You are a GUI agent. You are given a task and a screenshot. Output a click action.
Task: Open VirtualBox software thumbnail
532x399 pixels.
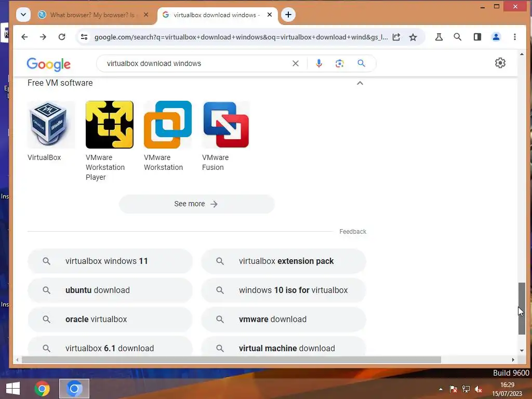tap(51, 125)
